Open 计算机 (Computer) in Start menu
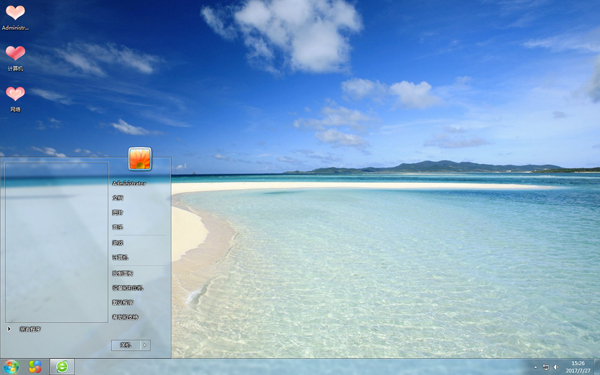 pos(120,257)
